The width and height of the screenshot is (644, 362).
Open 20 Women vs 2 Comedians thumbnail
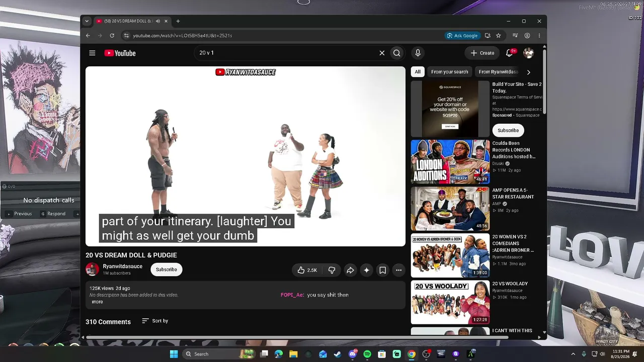pyautogui.click(x=450, y=255)
